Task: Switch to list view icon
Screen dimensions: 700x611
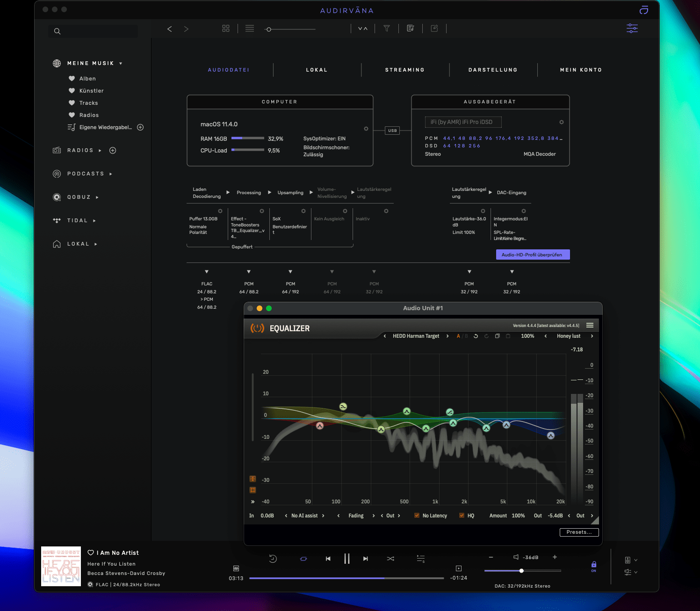Action: 250,29
